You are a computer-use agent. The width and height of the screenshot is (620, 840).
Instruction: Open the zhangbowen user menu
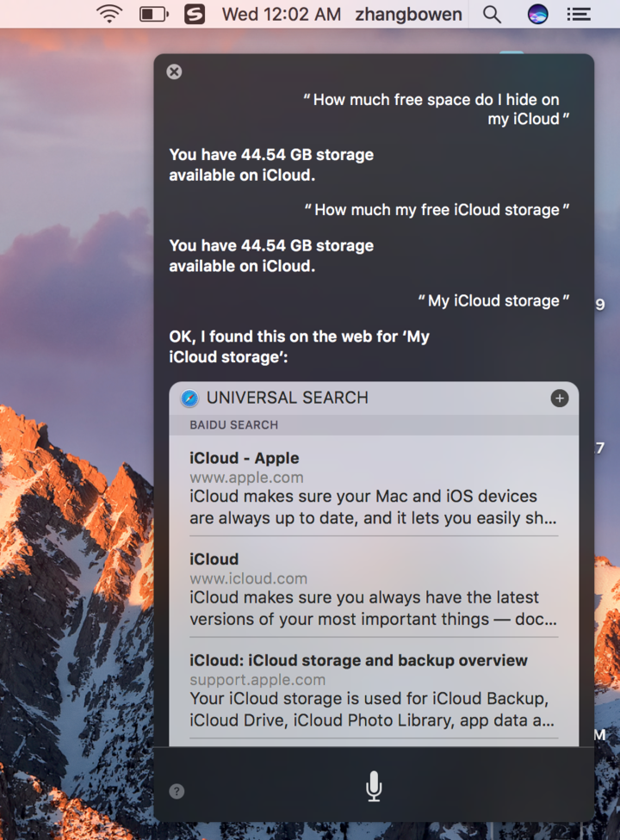(x=408, y=15)
